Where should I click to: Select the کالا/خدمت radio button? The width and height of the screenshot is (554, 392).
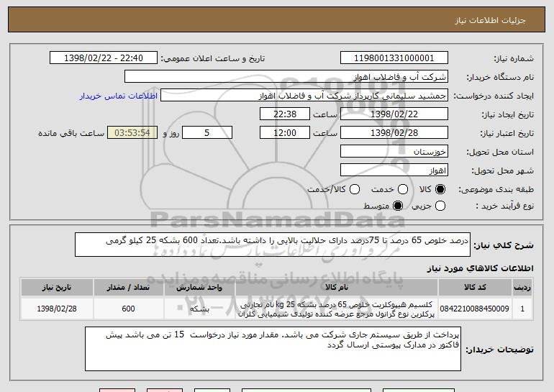click(x=355, y=189)
